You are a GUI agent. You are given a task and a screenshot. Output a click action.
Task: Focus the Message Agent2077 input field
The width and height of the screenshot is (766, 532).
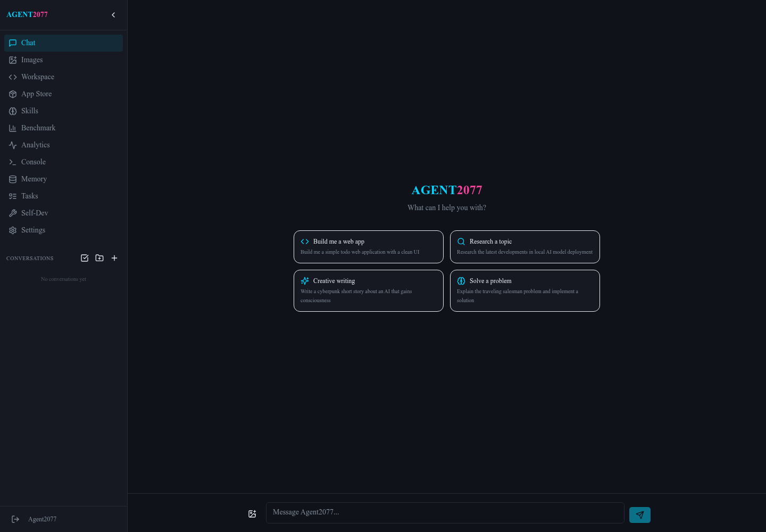(445, 513)
